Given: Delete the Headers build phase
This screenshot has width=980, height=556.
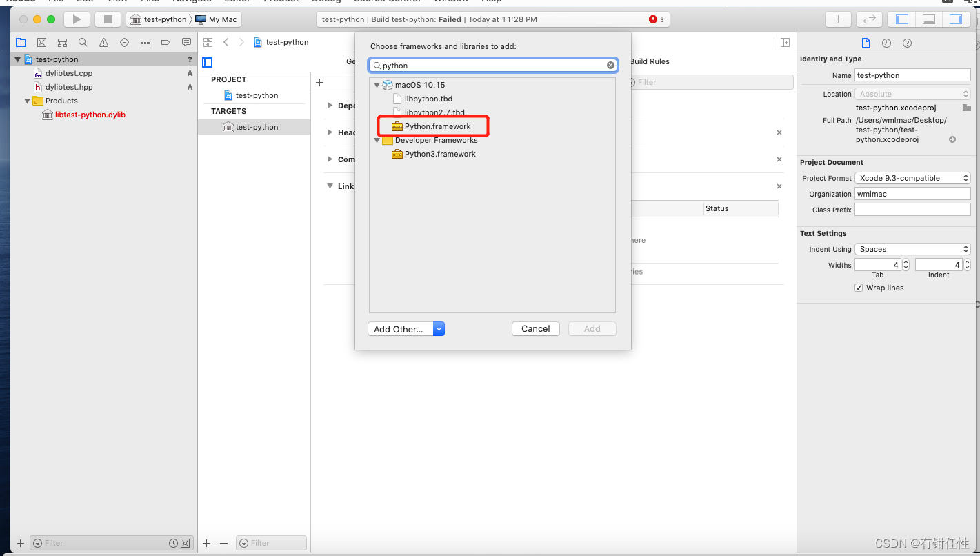Looking at the screenshot, I should (779, 132).
